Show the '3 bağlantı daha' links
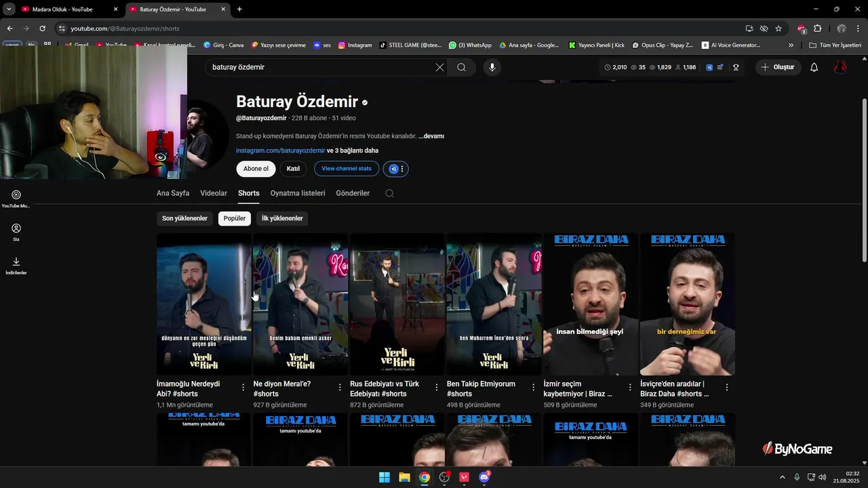This screenshot has height=488, width=868. (x=353, y=150)
